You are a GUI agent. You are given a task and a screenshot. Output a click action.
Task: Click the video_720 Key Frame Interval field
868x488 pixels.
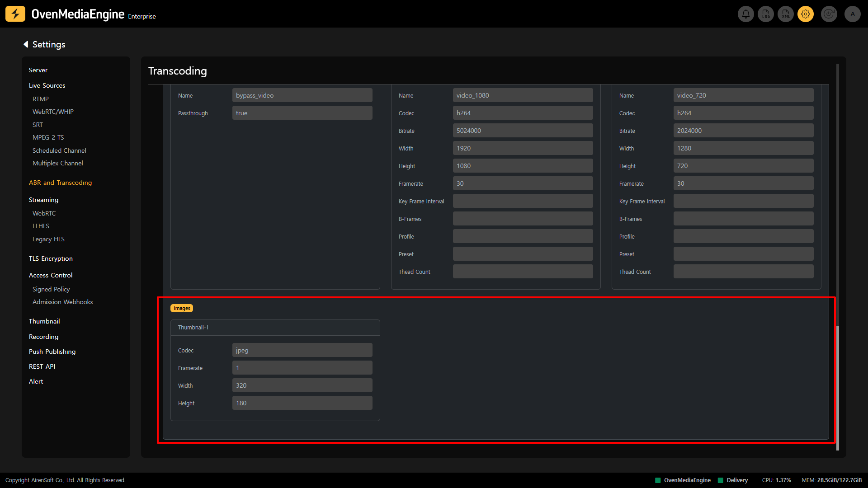[x=743, y=201]
